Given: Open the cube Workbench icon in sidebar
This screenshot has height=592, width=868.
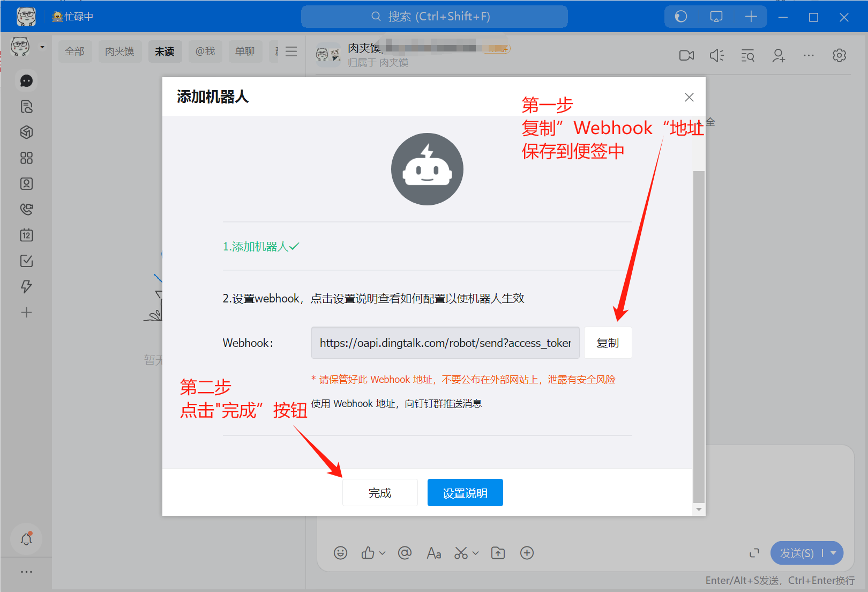Looking at the screenshot, I should pyautogui.click(x=26, y=132).
